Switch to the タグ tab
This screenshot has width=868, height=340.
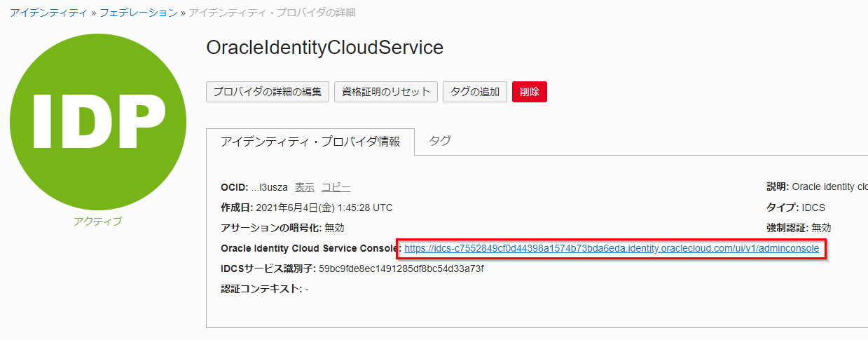tap(439, 141)
